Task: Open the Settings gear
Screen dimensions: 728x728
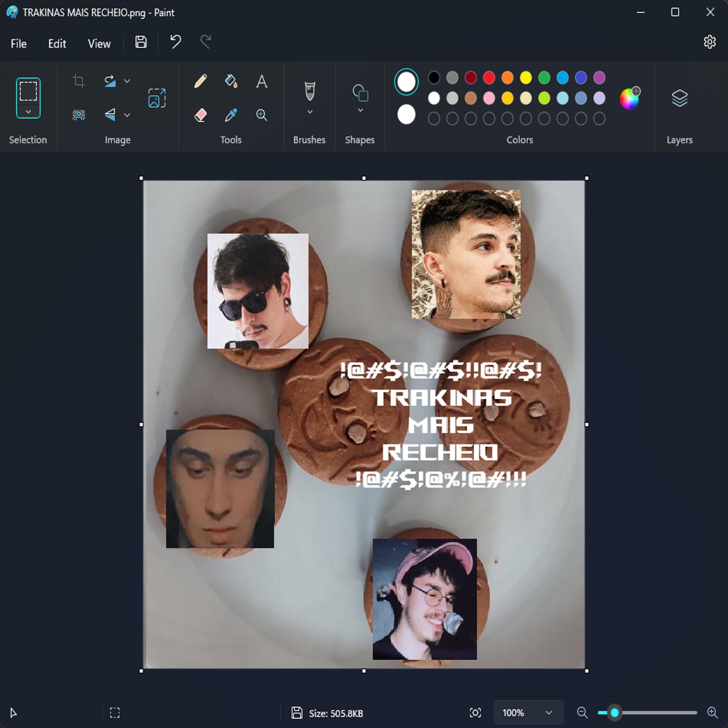Action: (x=710, y=42)
